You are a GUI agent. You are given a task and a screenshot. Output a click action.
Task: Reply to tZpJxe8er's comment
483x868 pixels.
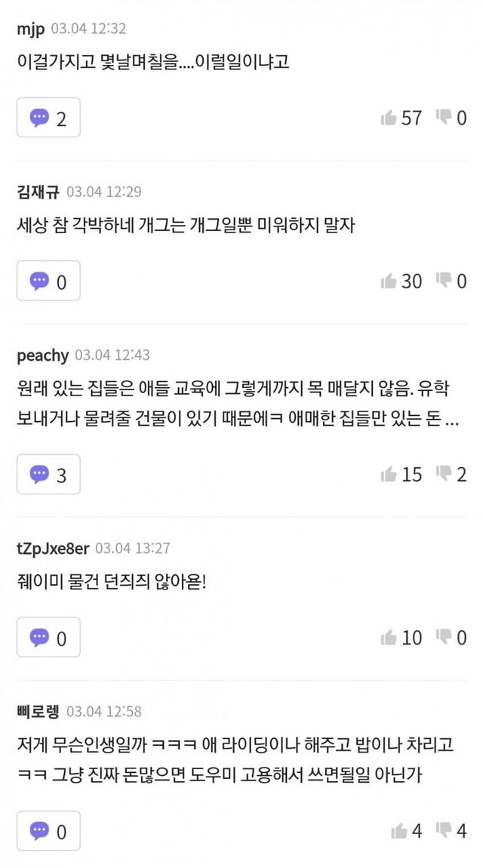tap(48, 638)
